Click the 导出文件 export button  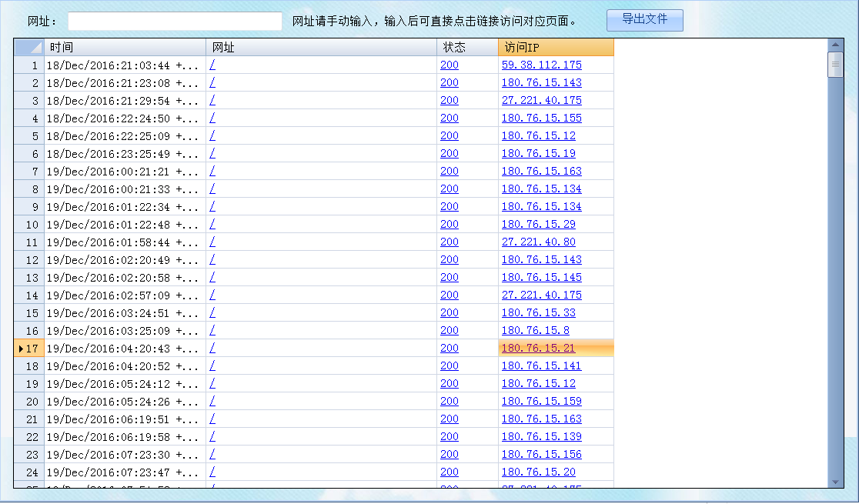click(x=644, y=20)
